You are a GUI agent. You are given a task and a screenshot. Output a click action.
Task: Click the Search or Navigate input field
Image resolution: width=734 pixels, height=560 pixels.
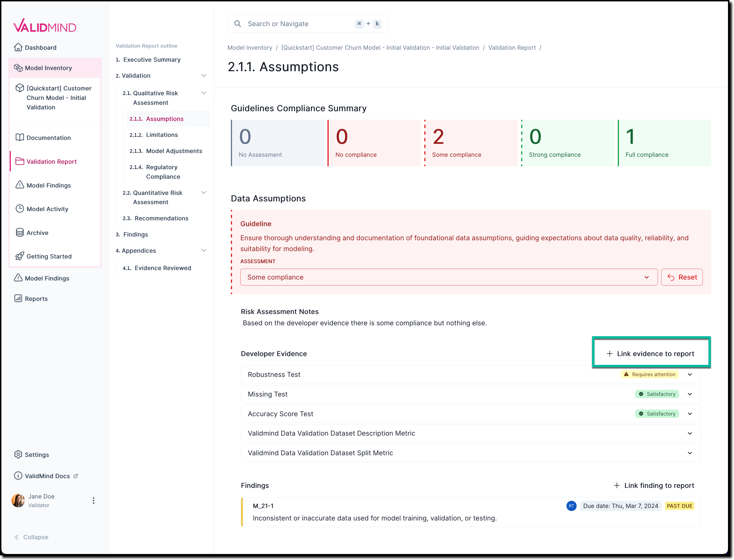[x=293, y=24]
